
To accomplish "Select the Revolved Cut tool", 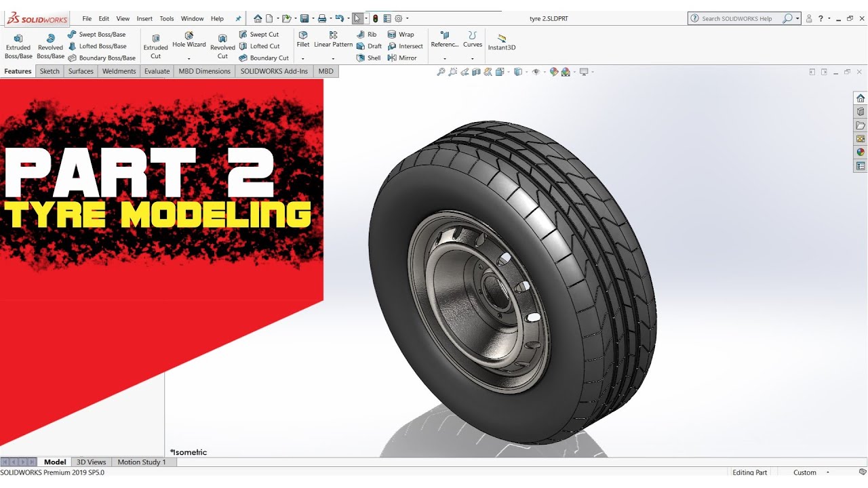I will (222, 47).
